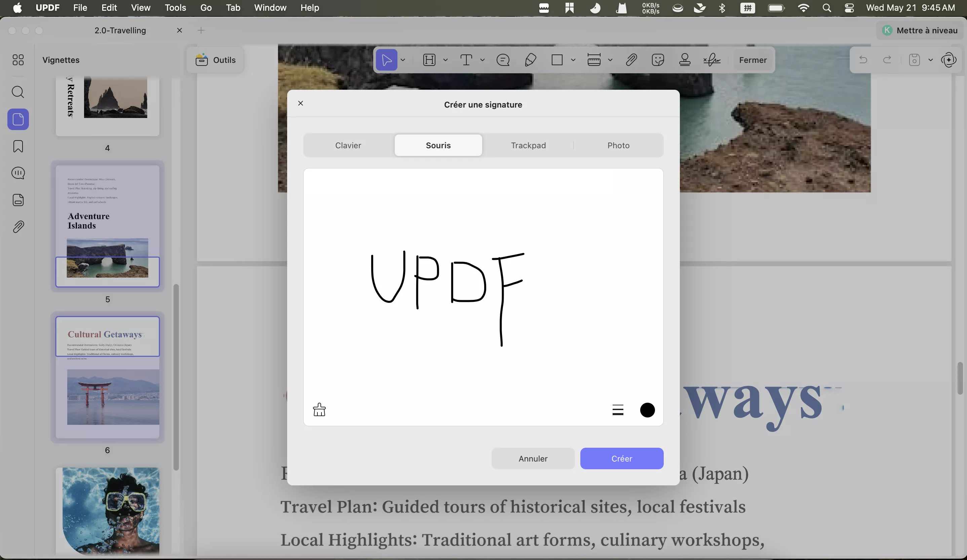
Task: Expand the measurement tool dropdown arrow
Action: 610,60
